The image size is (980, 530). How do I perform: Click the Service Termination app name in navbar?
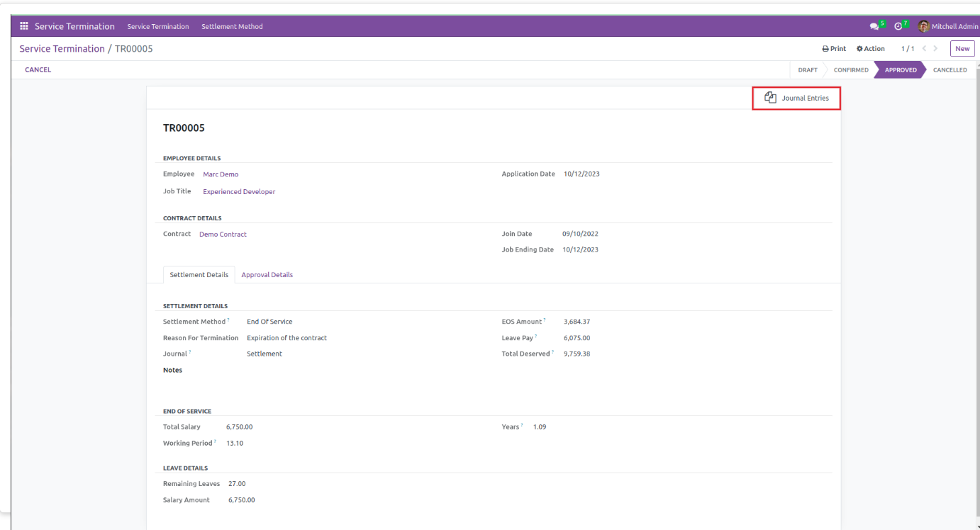74,26
